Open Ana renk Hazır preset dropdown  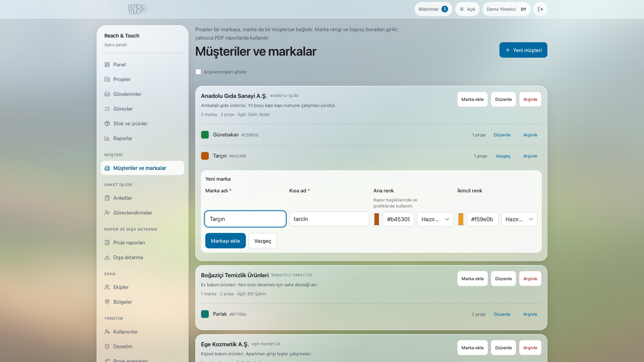tap(435, 219)
